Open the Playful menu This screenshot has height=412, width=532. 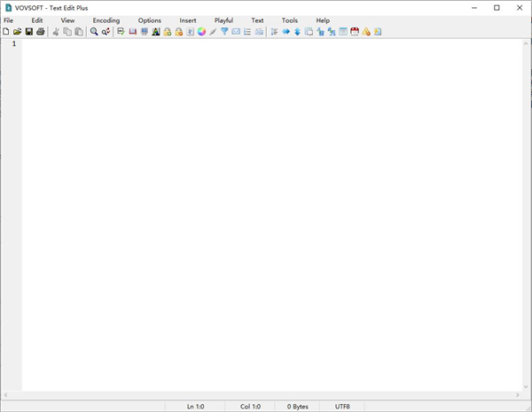click(223, 20)
